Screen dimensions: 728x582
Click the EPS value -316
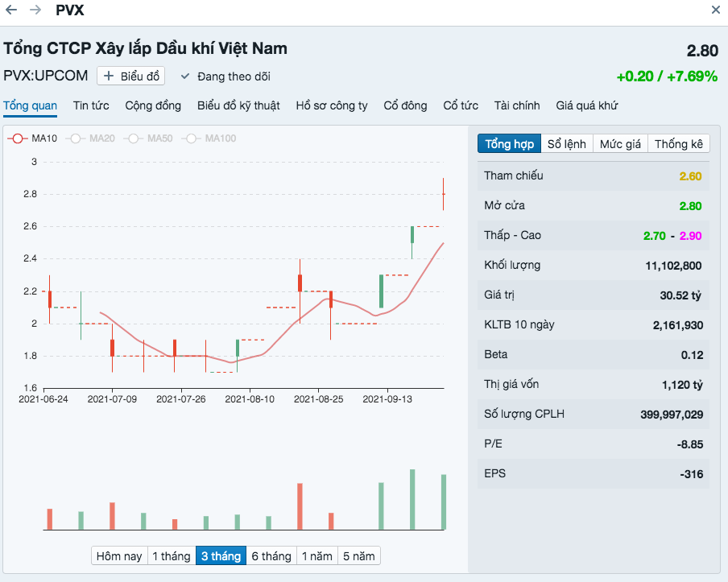click(x=691, y=474)
